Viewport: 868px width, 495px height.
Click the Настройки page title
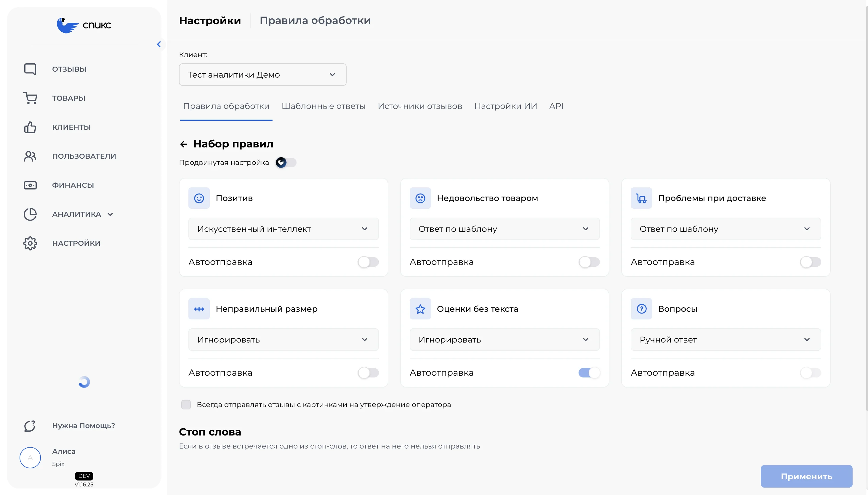point(210,20)
